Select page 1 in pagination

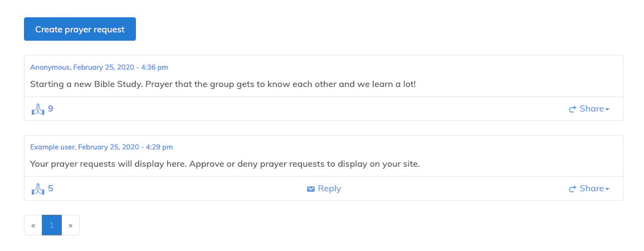(52, 225)
